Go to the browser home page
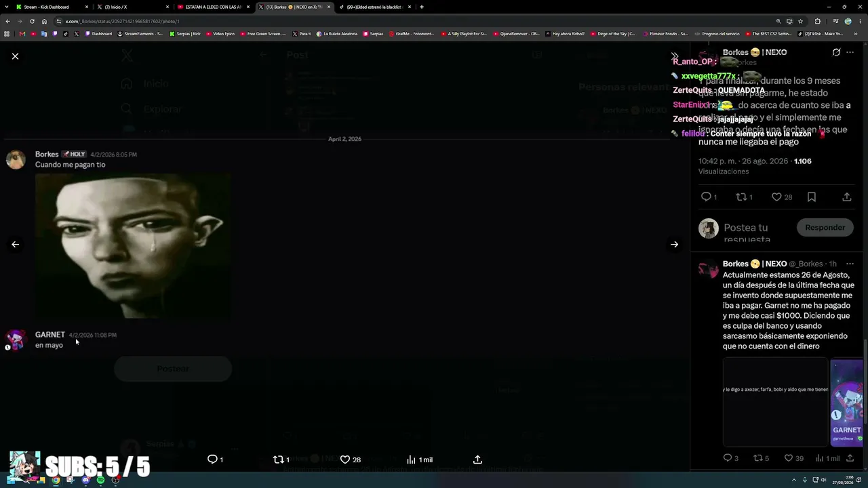Screen dimensions: 868x488 [x=44, y=21]
